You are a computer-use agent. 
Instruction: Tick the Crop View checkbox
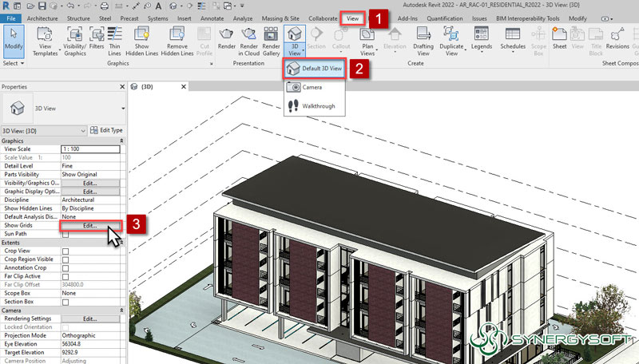pyautogui.click(x=65, y=251)
